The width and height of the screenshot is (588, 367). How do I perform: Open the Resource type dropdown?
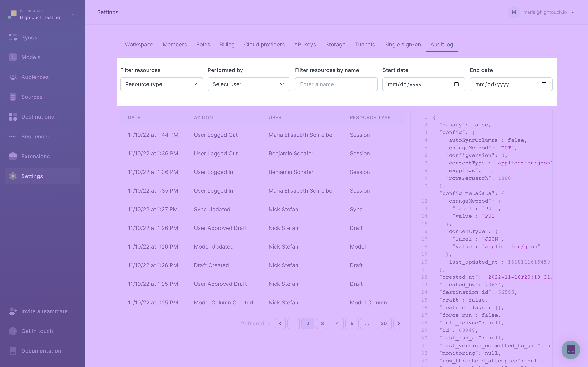point(161,84)
